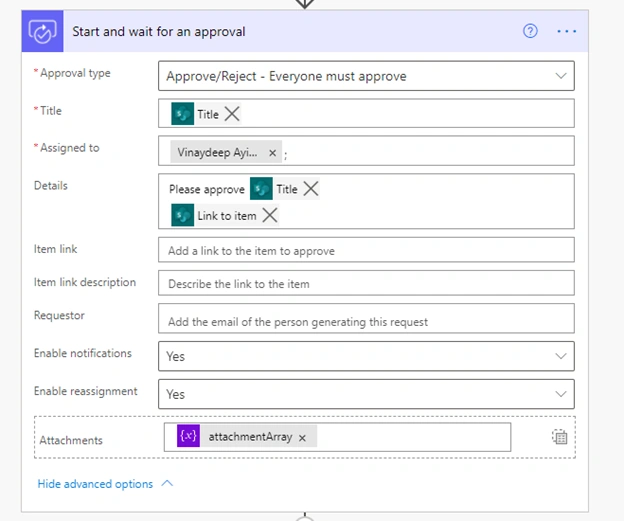Click the Requestor email input field
The width and height of the screenshot is (624, 521).
366,318
